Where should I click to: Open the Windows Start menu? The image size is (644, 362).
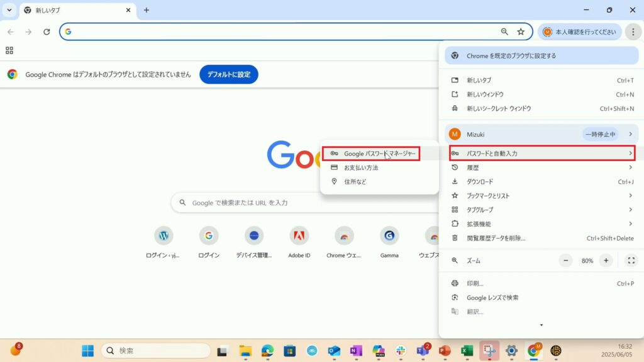[87, 351]
